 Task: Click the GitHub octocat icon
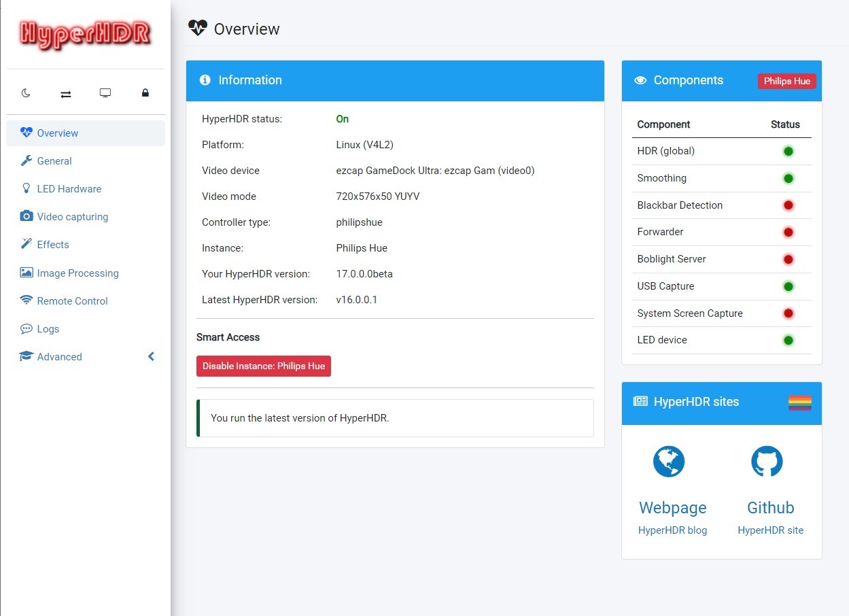point(767,462)
